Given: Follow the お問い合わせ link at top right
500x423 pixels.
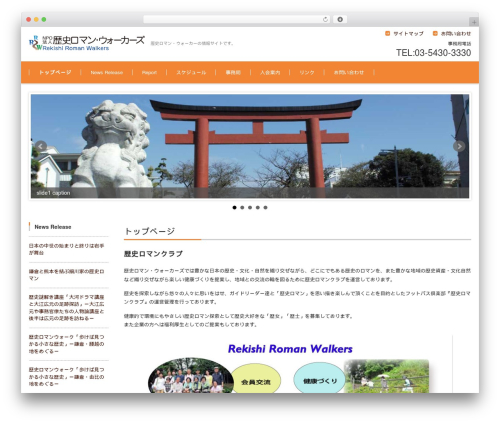Looking at the screenshot, I should click(x=456, y=33).
